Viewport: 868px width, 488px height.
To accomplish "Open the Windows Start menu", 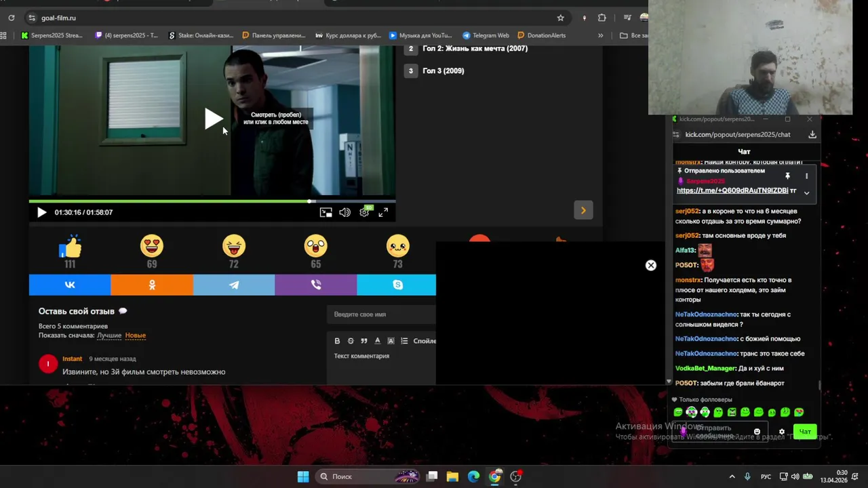I will tap(303, 476).
